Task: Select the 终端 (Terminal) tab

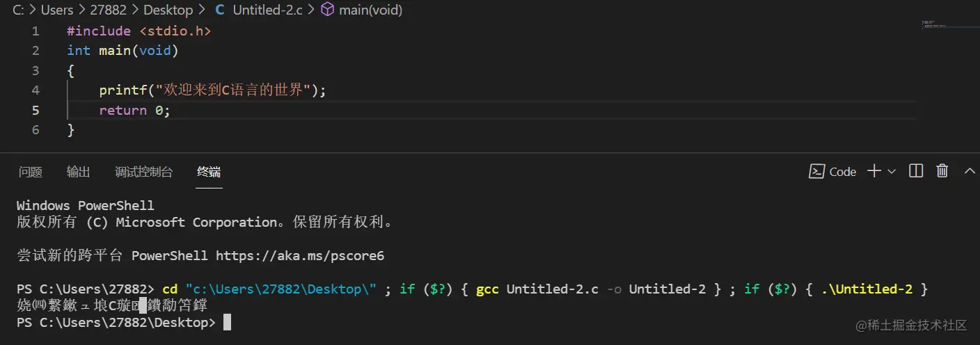Action: (x=209, y=172)
